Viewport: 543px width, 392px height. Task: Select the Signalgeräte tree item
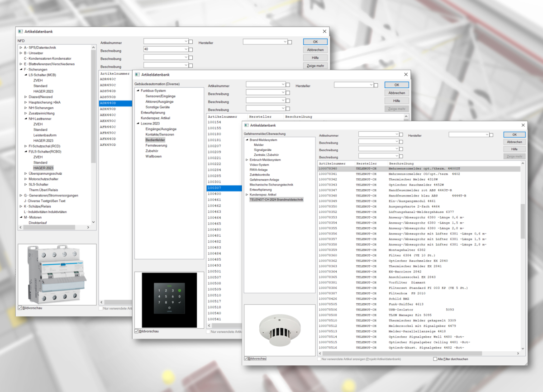(263, 150)
